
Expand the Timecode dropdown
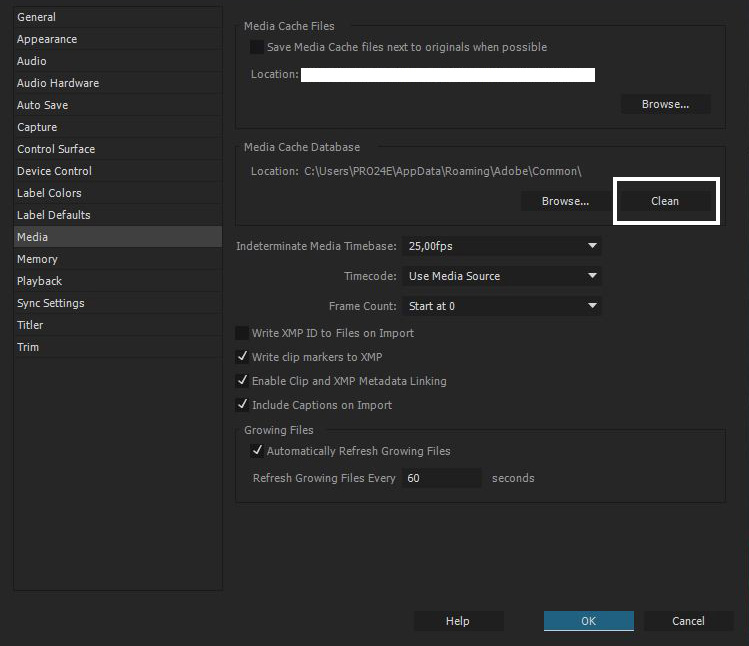502,276
